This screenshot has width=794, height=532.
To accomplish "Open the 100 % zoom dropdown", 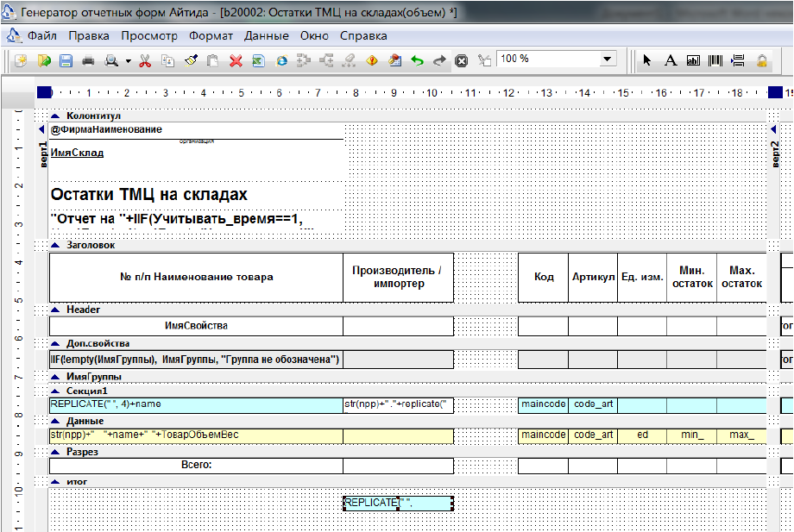I will click(608, 59).
